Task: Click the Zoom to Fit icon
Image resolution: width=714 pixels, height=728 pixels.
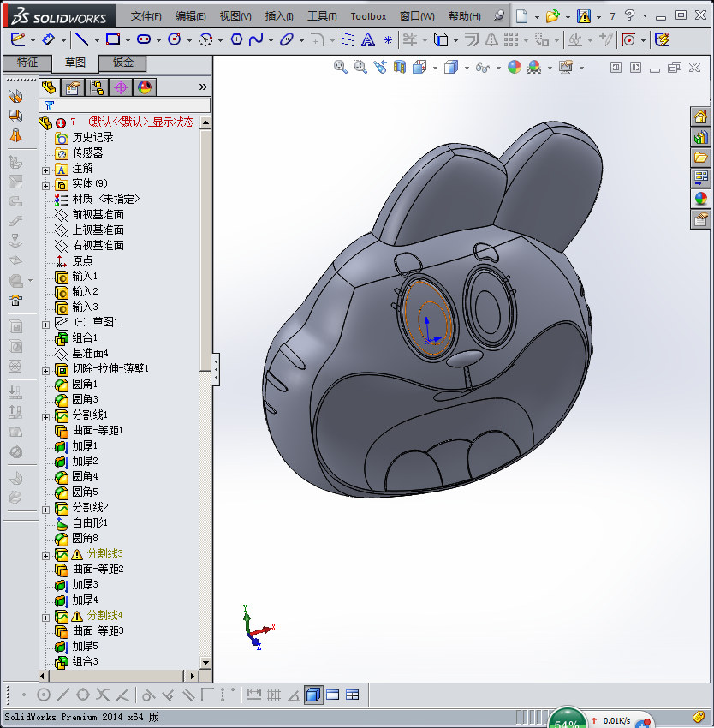Action: pyautogui.click(x=340, y=68)
